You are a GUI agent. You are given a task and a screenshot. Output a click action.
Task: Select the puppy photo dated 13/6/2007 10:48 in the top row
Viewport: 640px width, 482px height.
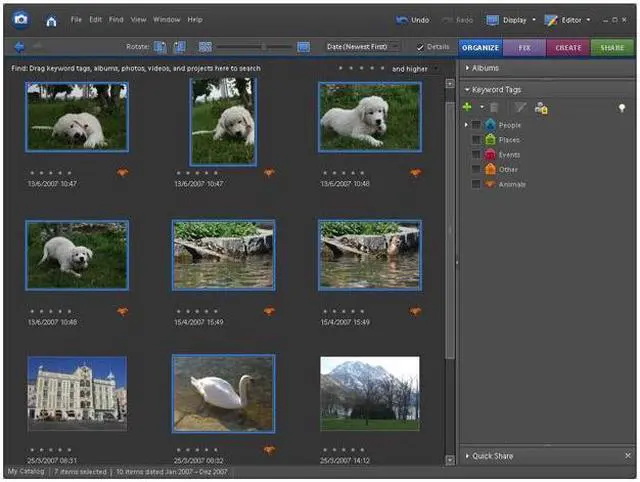(370, 117)
